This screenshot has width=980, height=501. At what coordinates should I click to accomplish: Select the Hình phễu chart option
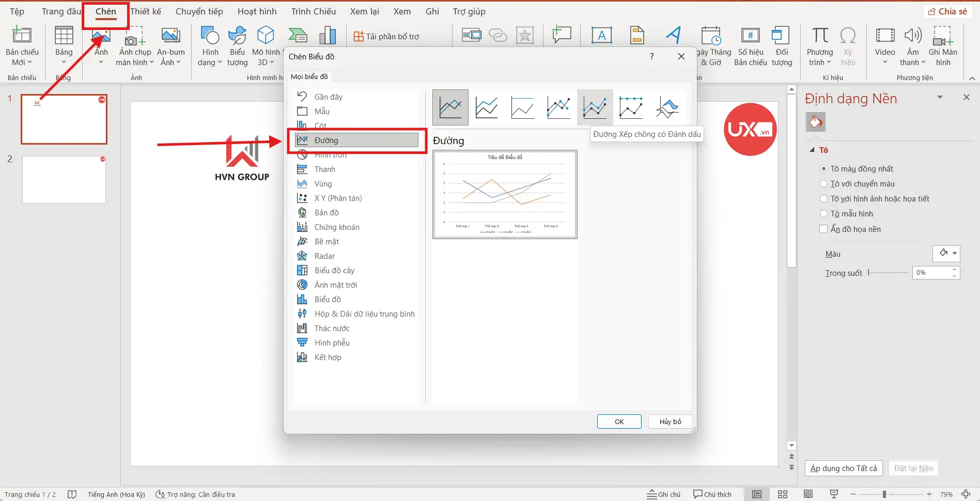pyautogui.click(x=332, y=343)
